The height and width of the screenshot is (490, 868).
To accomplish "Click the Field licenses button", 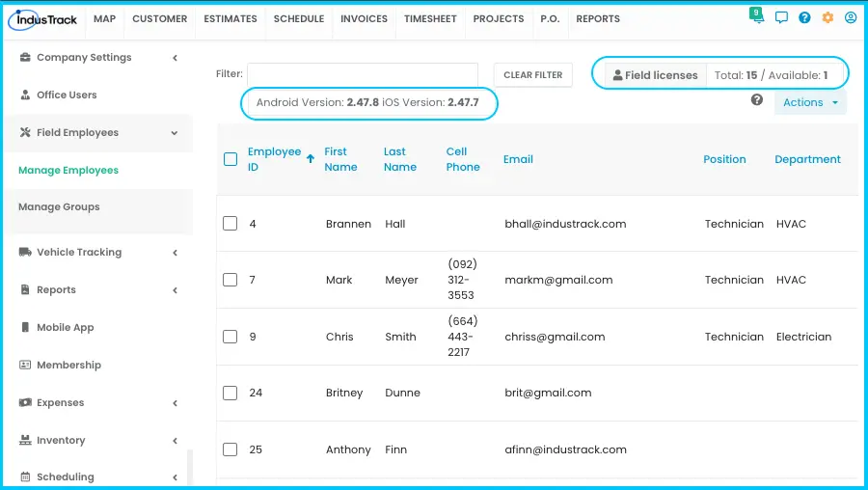I will point(656,74).
